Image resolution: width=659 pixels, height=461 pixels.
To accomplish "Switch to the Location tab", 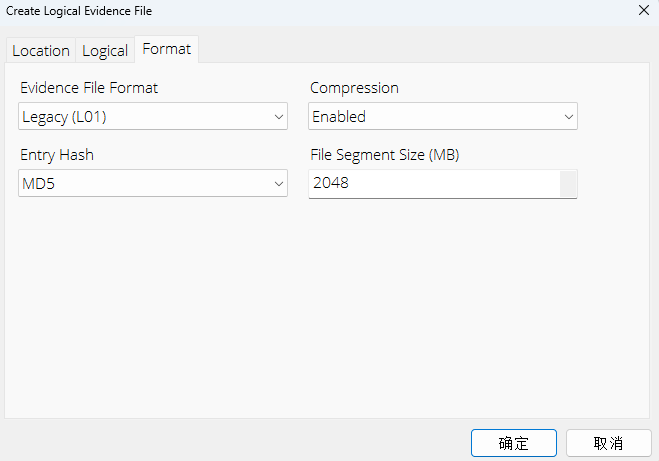I will click(x=41, y=50).
